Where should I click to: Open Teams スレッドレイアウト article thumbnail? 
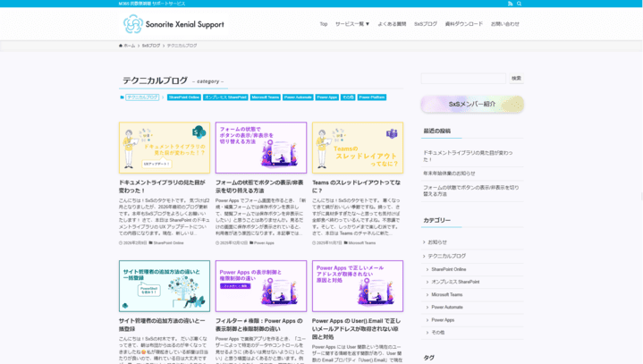click(x=358, y=148)
